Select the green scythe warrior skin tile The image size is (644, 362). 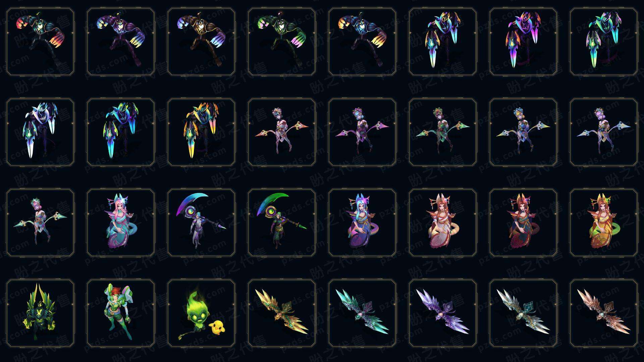pyautogui.click(x=282, y=223)
